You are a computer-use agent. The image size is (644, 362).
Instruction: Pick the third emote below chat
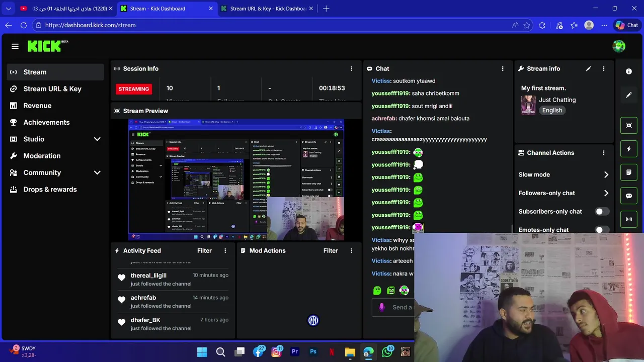404,290
